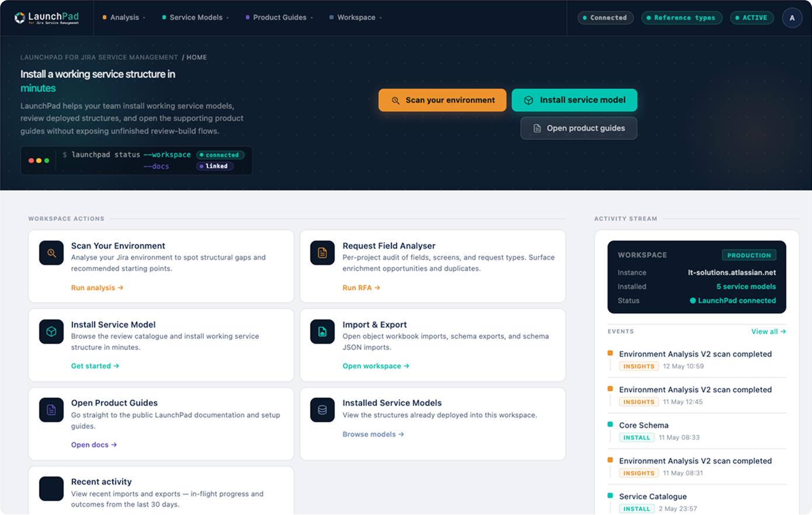
Task: Click the Scan Your Environment card title
Action: coord(118,246)
